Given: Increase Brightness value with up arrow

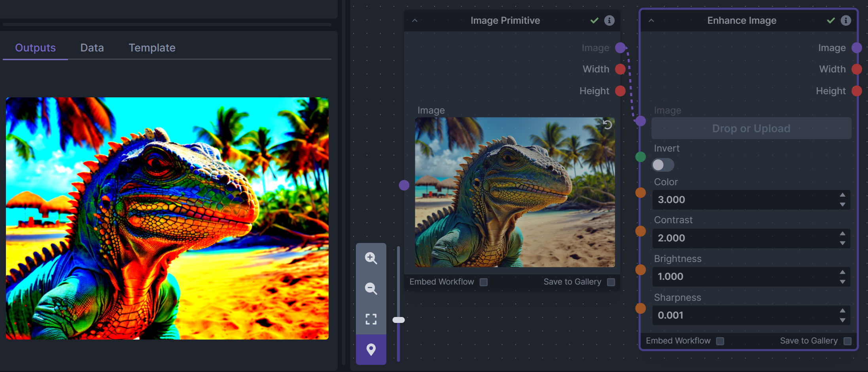Looking at the screenshot, I should tap(843, 272).
